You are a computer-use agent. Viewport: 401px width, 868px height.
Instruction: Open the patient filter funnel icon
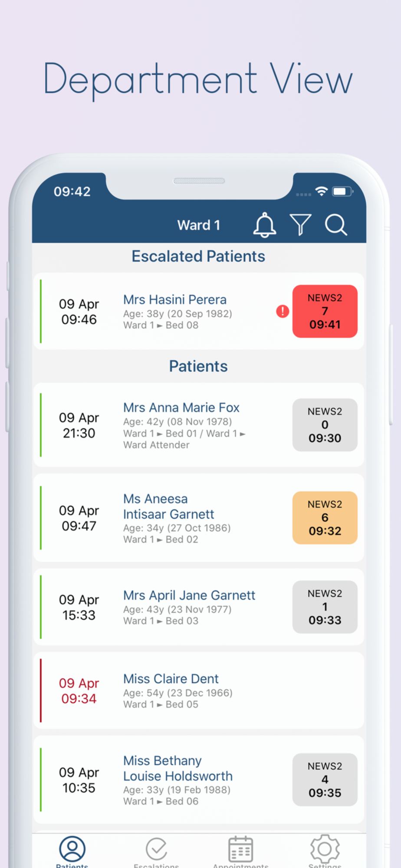coord(300,224)
